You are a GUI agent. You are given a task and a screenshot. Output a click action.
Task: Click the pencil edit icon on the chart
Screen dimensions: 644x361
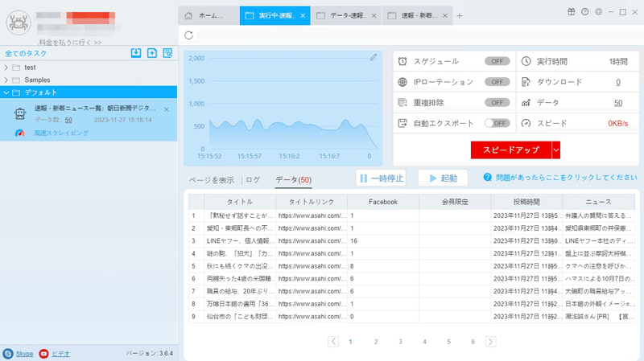pyautogui.click(x=374, y=57)
